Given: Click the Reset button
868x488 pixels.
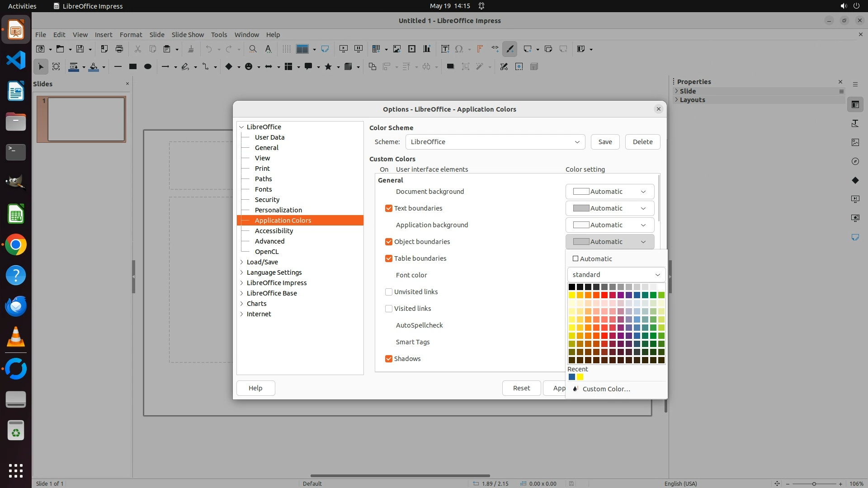Looking at the screenshot, I should pyautogui.click(x=521, y=388).
